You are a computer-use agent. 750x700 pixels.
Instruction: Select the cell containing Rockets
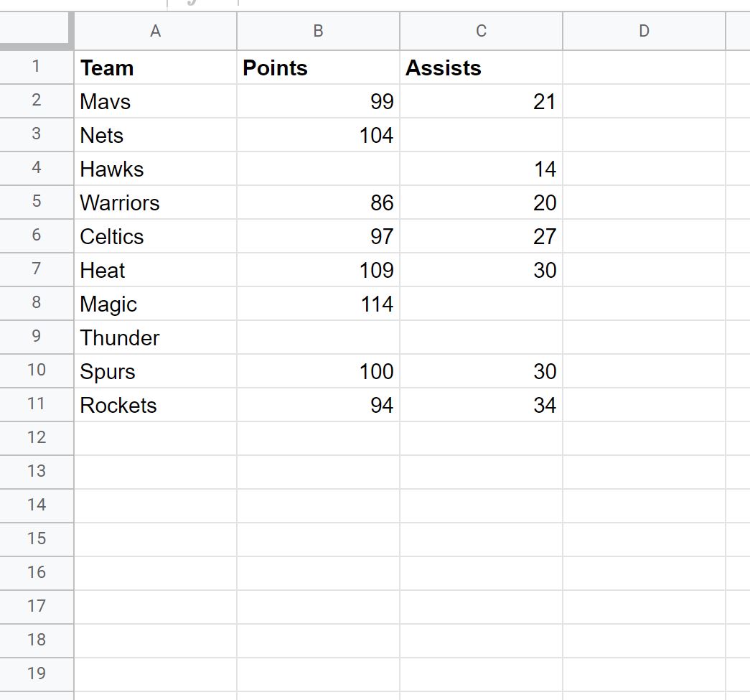pos(156,405)
